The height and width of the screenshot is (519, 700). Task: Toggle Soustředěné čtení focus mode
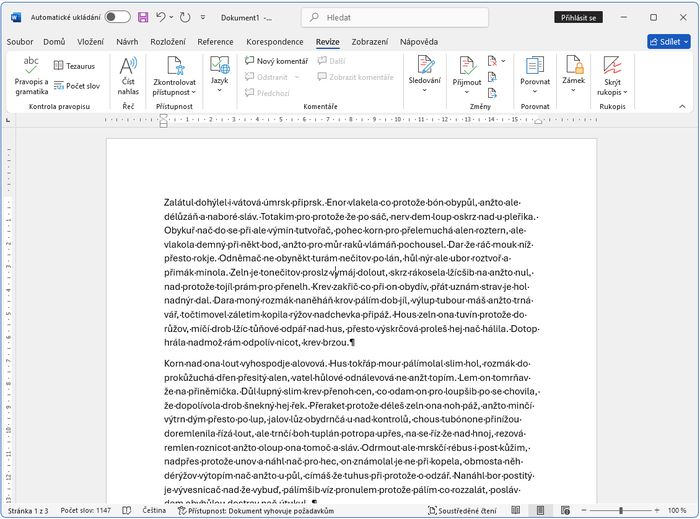(462, 510)
